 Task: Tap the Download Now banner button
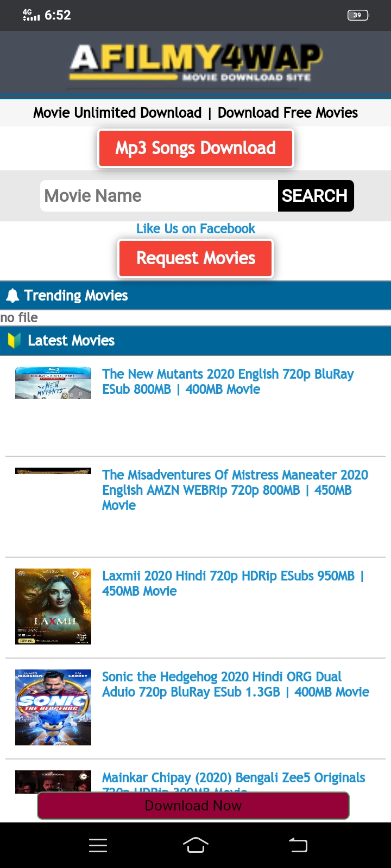tap(193, 806)
